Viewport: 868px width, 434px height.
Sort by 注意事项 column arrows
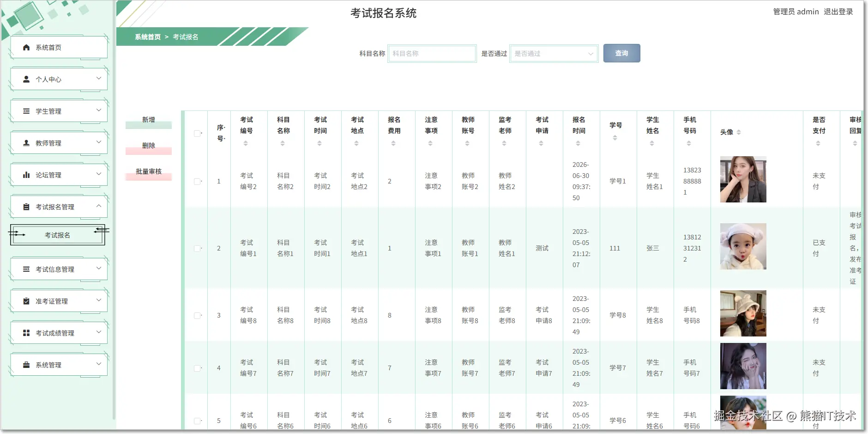point(430,143)
